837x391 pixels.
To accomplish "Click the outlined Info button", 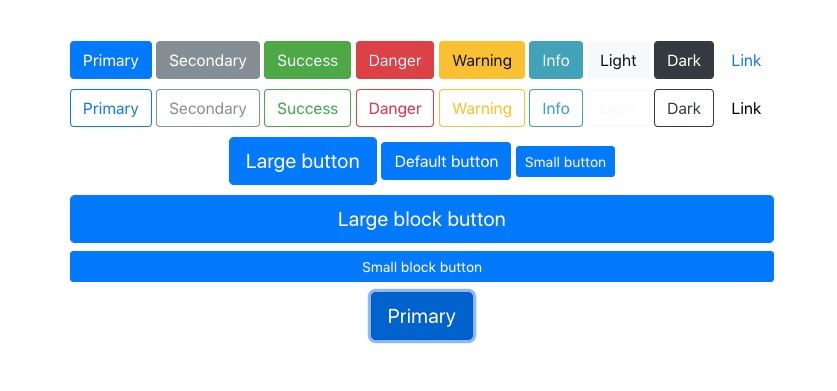I will click(556, 108).
